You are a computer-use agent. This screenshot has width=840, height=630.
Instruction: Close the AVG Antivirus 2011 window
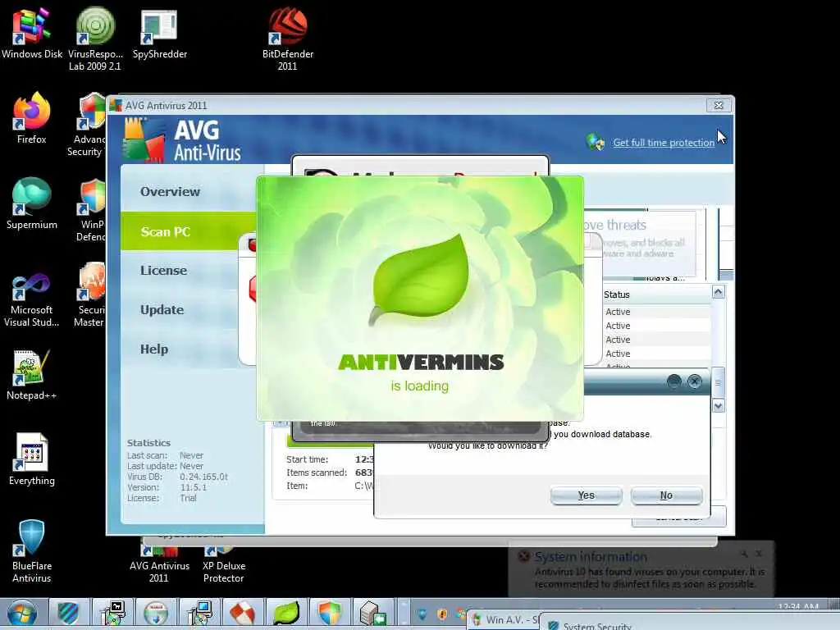click(x=719, y=106)
